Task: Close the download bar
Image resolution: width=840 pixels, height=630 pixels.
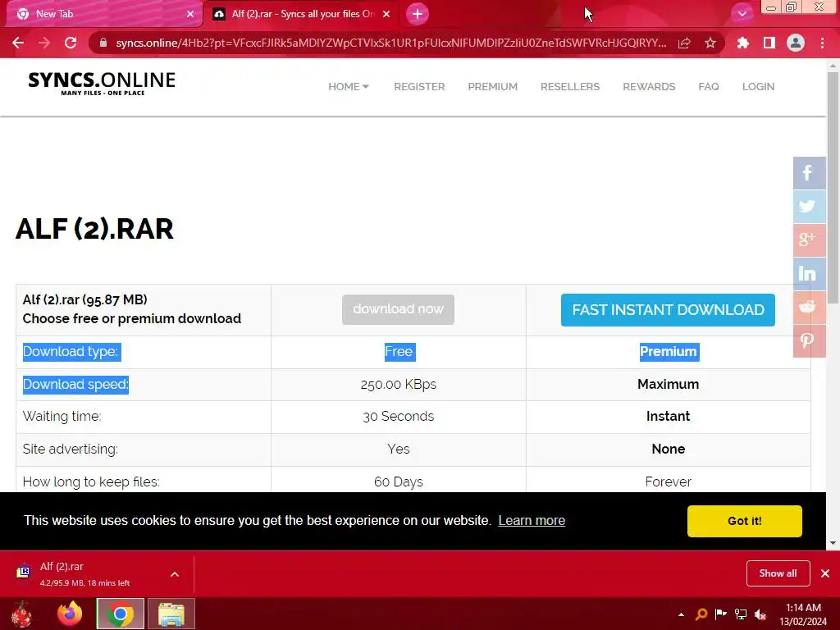Action: (825, 573)
